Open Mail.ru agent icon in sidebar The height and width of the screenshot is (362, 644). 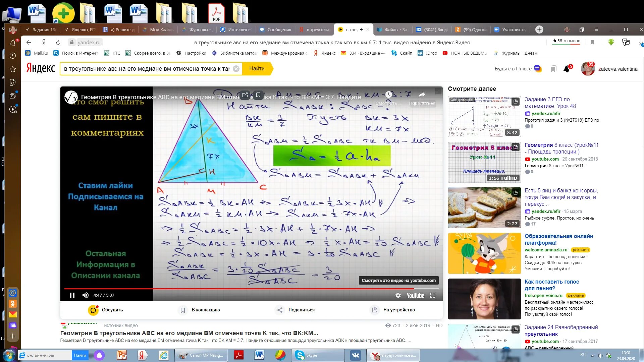pyautogui.click(x=13, y=293)
